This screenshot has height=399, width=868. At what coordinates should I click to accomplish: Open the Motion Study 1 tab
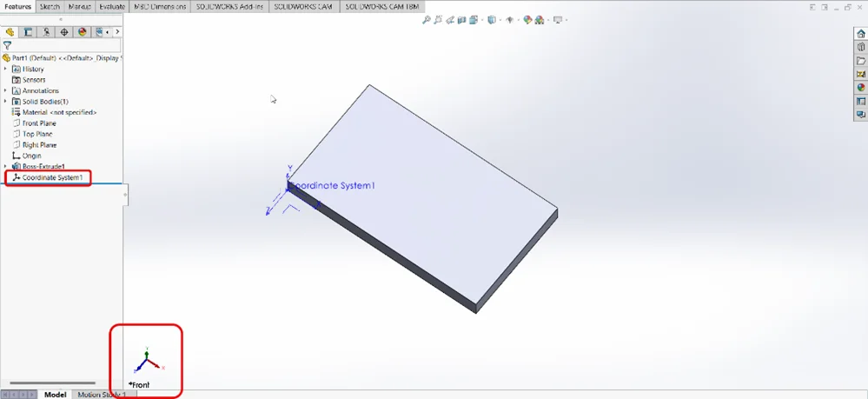(x=102, y=395)
